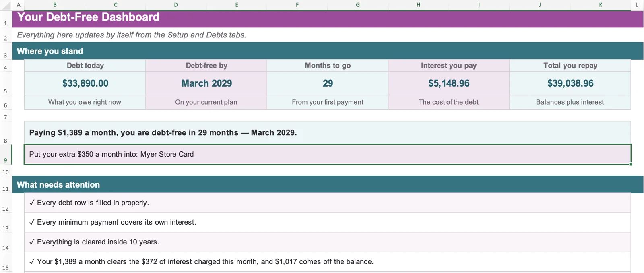Select column B header
644x273 pixels.
click(55, 5)
